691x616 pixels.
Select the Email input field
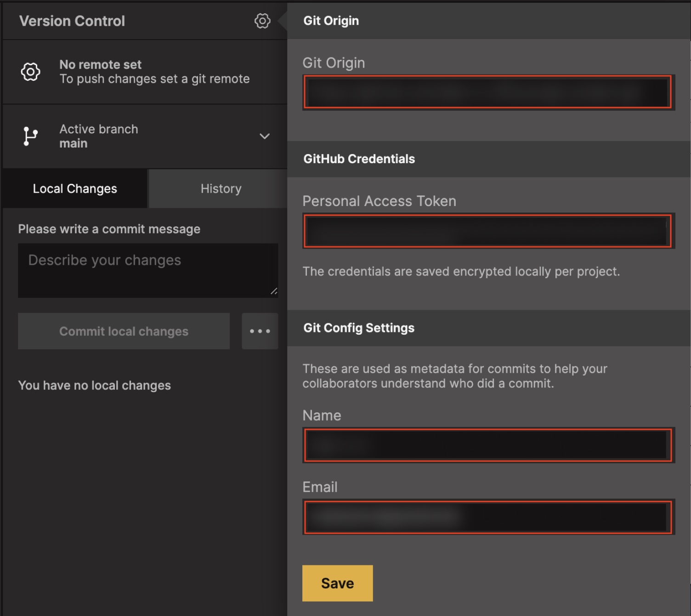(x=487, y=517)
